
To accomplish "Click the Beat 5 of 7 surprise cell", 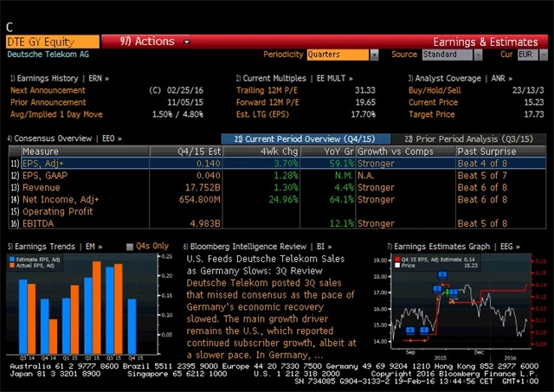I will (482, 176).
